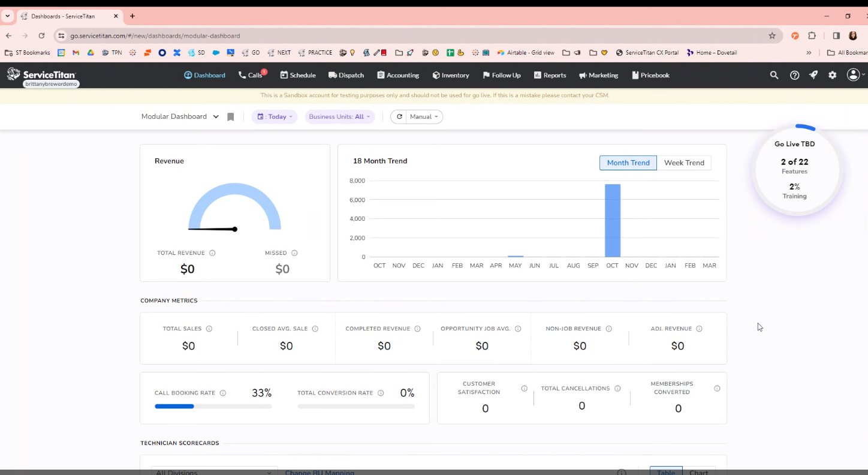Viewport: 868px width, 475px height.
Task: Open the settings gear icon
Action: coord(832,75)
